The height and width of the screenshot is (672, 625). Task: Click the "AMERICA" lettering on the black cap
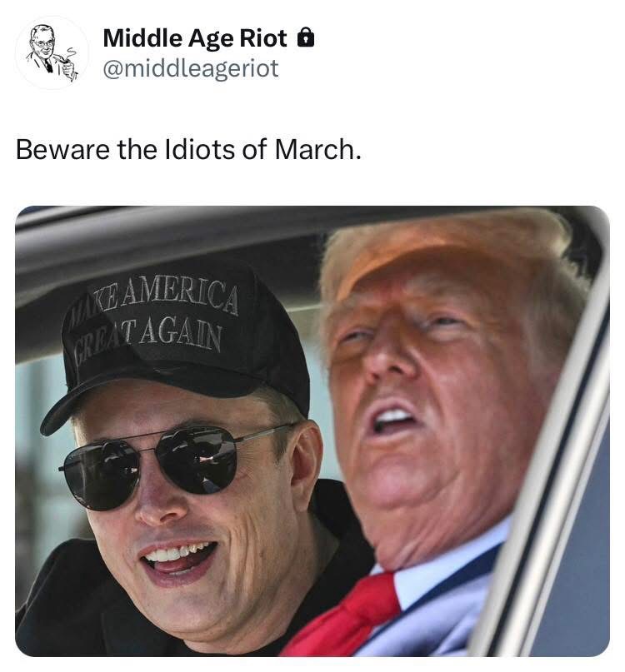[x=179, y=295]
